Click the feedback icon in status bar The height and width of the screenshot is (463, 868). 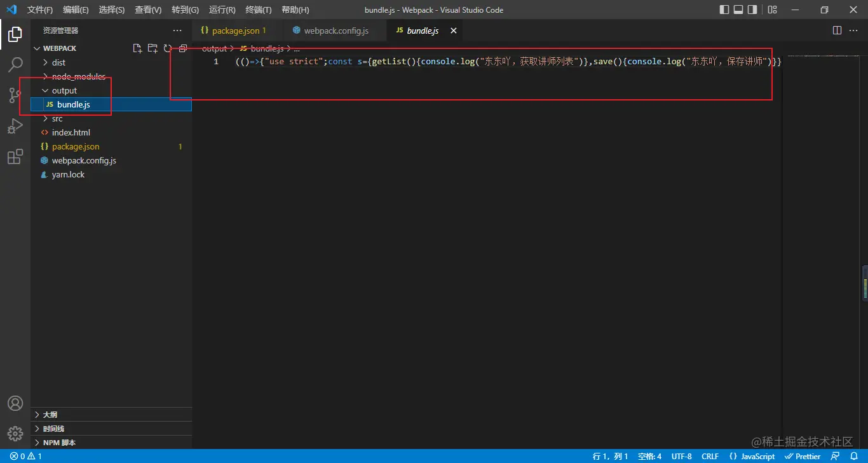(x=836, y=456)
